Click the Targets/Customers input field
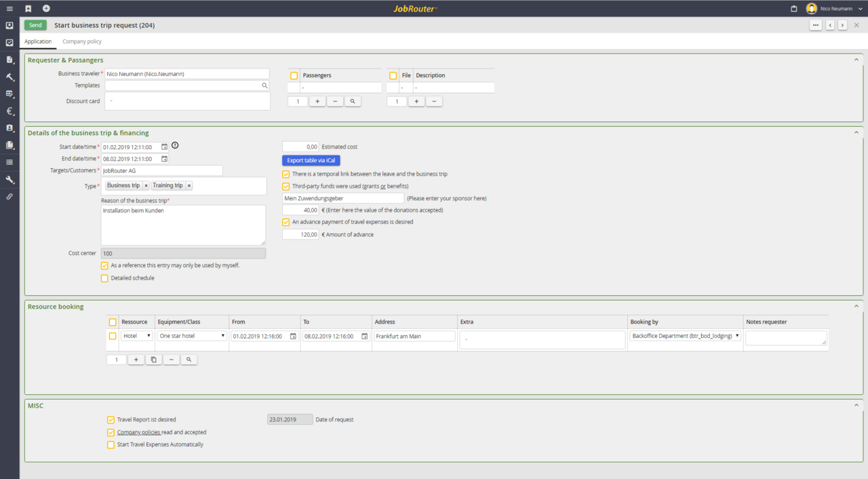 click(161, 171)
